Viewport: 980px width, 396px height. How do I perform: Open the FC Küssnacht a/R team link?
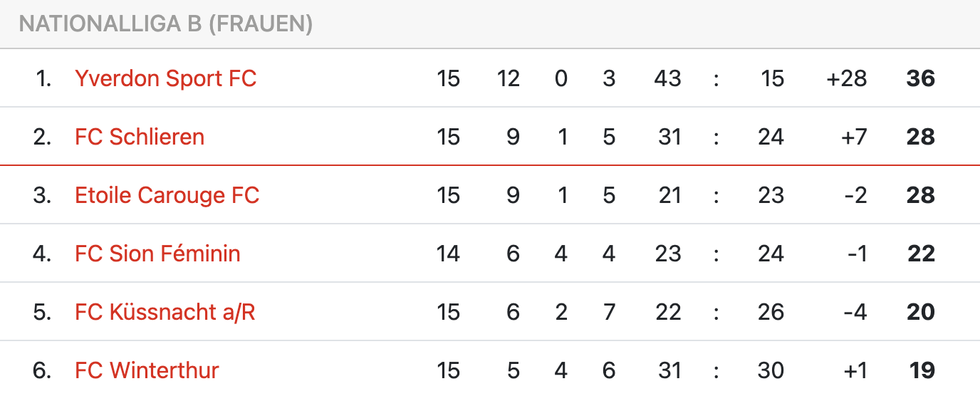[x=165, y=312]
